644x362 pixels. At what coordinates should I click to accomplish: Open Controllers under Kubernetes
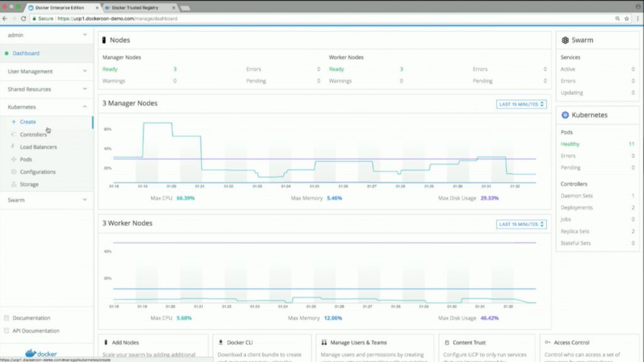[33, 134]
